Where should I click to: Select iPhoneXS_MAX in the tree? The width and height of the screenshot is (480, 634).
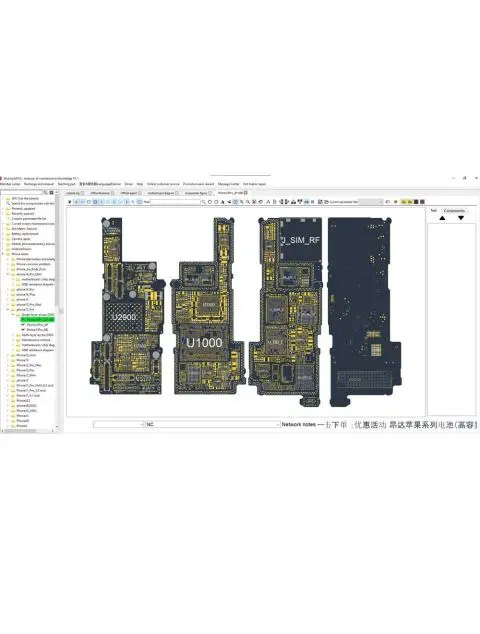coord(26,411)
